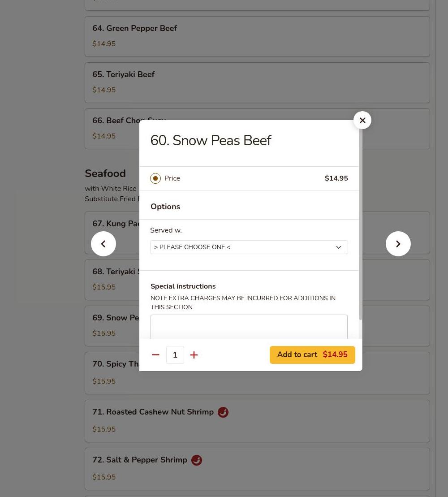Click the quantity number field
Image resolution: width=448 pixels, height=497 pixels.
tap(175, 355)
